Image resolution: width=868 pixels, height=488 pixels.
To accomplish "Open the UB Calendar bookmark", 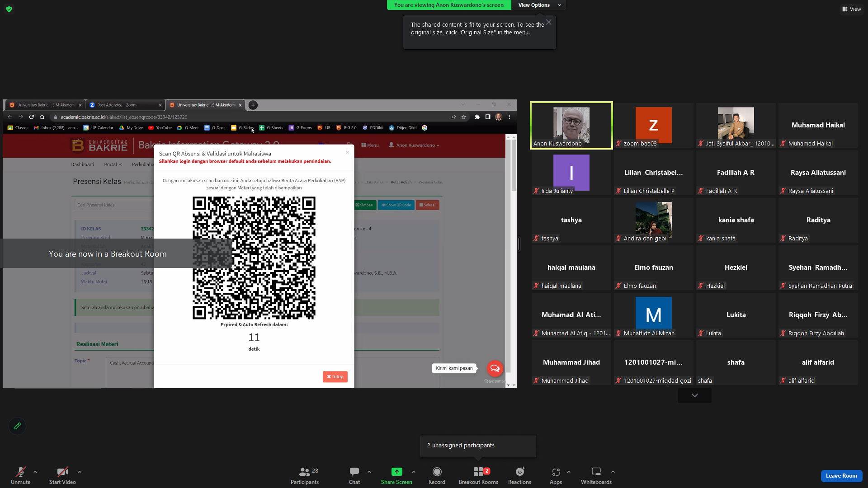I will [x=98, y=128].
